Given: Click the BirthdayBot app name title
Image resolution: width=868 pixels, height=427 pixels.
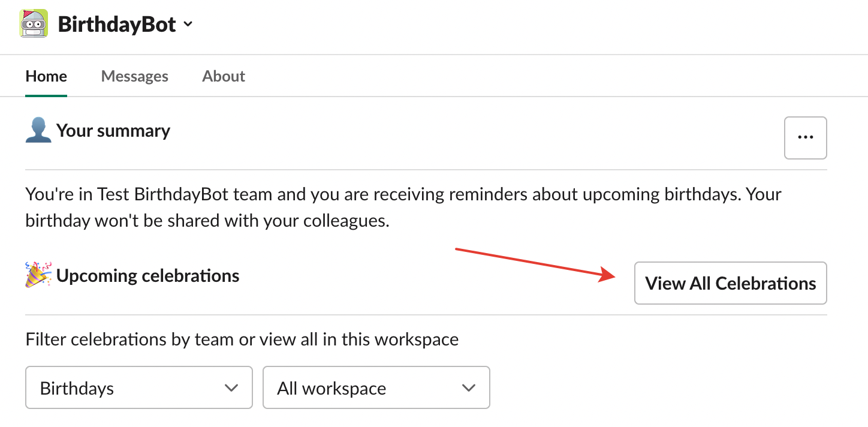Looking at the screenshot, I should [117, 25].
